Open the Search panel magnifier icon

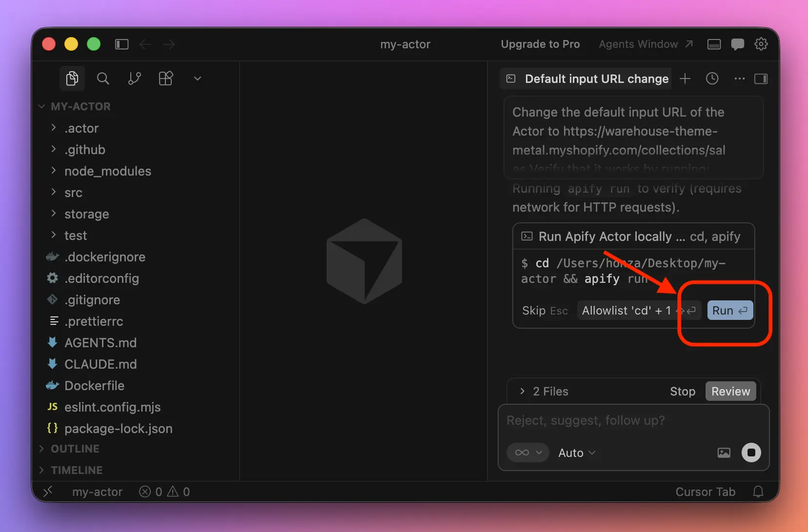click(103, 79)
